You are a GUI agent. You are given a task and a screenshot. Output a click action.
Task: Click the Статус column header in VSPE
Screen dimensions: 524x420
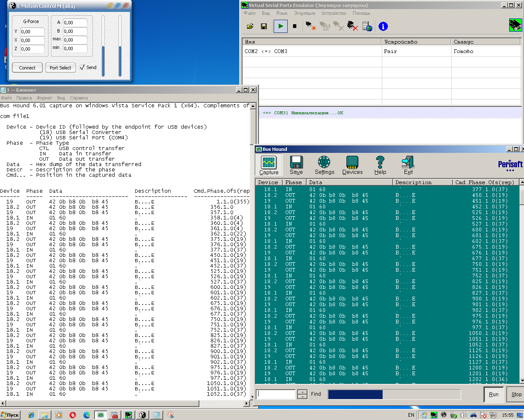pyautogui.click(x=486, y=42)
